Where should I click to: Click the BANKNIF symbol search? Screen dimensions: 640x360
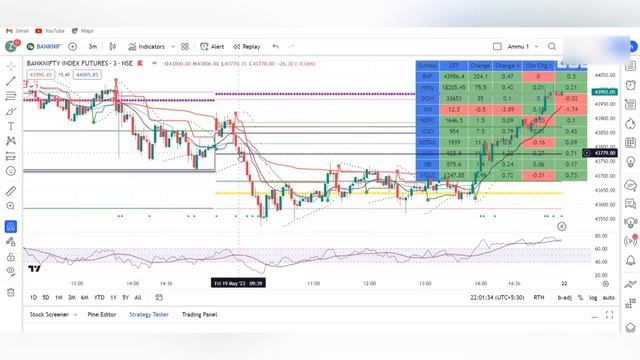tap(44, 47)
